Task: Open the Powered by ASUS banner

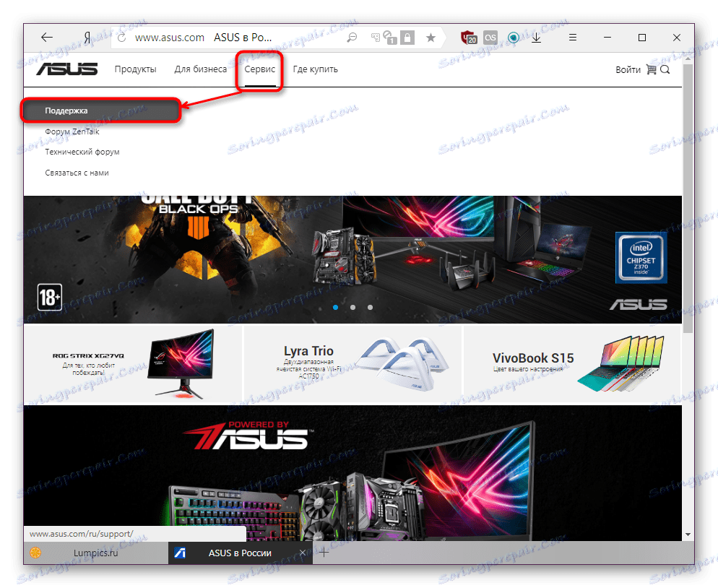Action: [x=352, y=472]
